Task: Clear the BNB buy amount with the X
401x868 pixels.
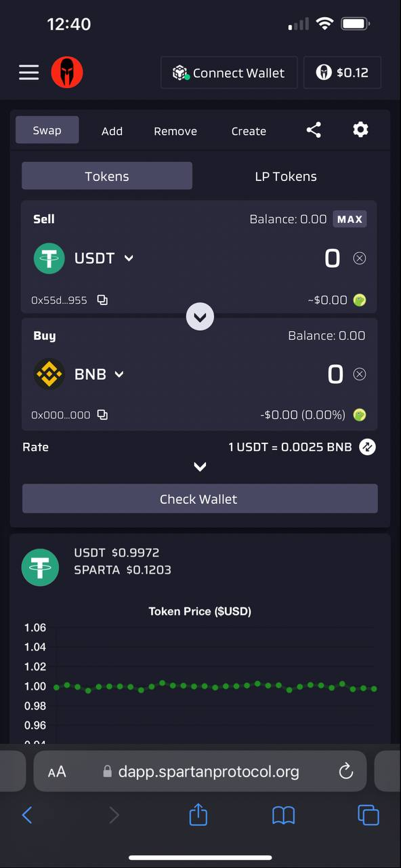Action: [360, 374]
